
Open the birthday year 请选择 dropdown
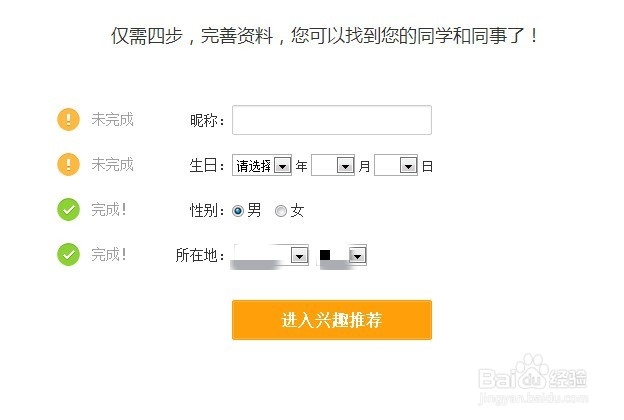point(262,166)
